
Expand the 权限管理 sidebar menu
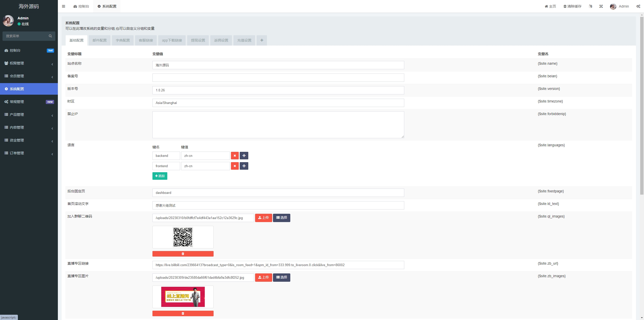pyautogui.click(x=29, y=63)
